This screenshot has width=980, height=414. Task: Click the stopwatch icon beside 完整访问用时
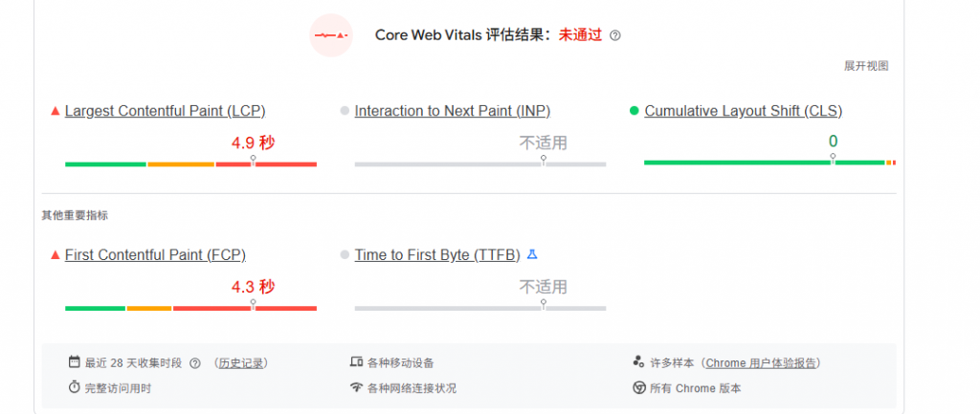click(74, 387)
